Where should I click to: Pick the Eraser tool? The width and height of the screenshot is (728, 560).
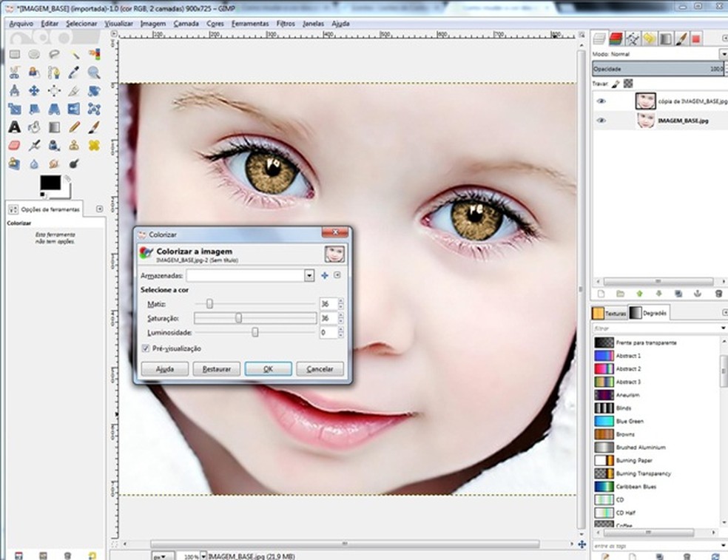14,146
